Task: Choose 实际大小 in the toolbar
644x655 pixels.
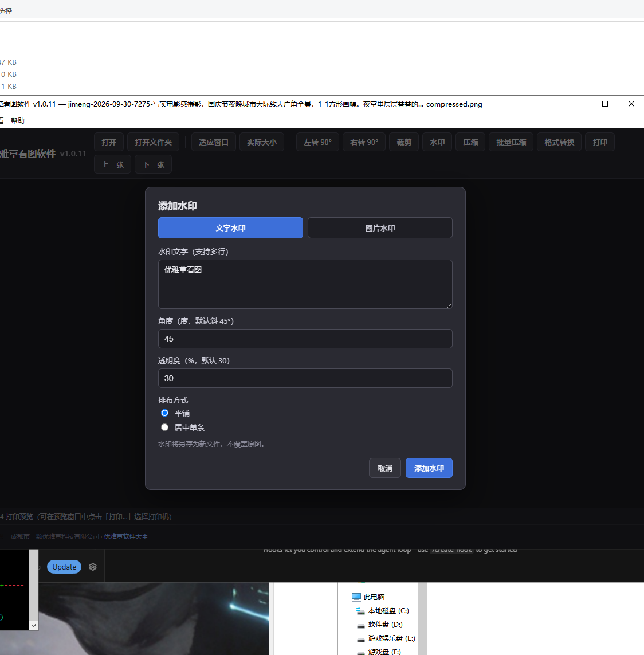Action: (262, 143)
